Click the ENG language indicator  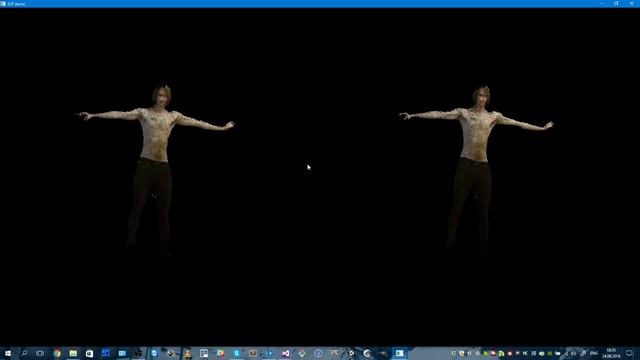point(594,353)
